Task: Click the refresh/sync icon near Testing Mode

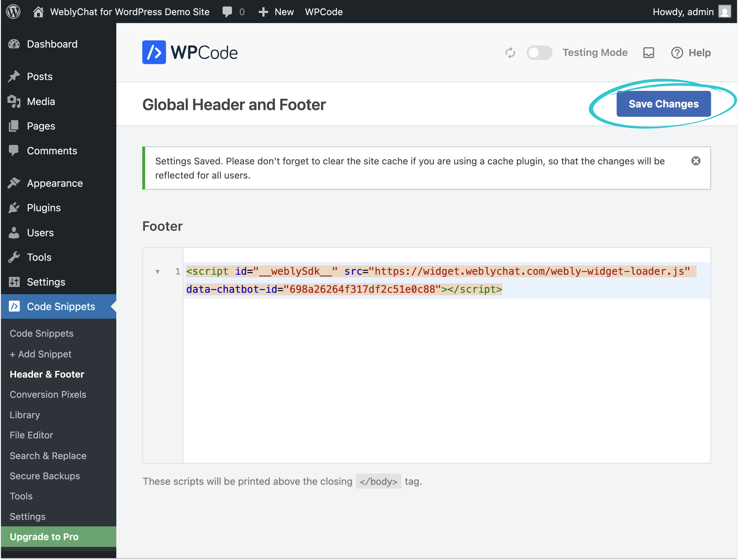Action: coord(510,52)
